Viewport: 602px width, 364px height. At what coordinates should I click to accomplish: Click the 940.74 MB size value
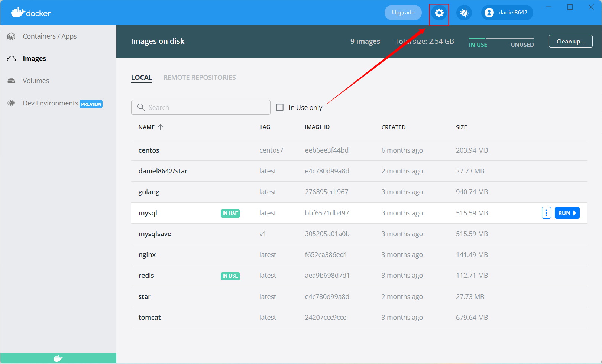click(x=472, y=192)
